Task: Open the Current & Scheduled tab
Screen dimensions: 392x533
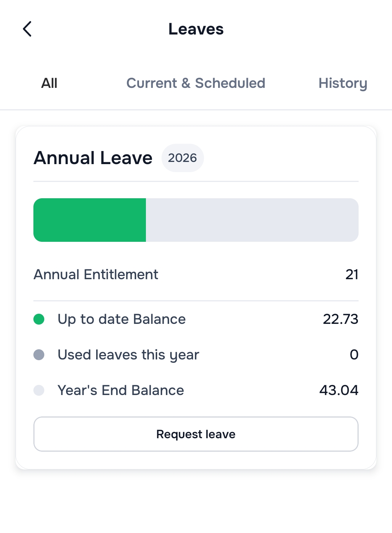Action: click(196, 83)
